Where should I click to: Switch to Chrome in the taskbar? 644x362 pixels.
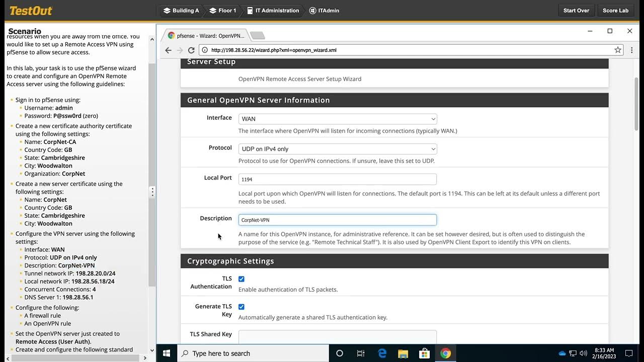point(445,353)
